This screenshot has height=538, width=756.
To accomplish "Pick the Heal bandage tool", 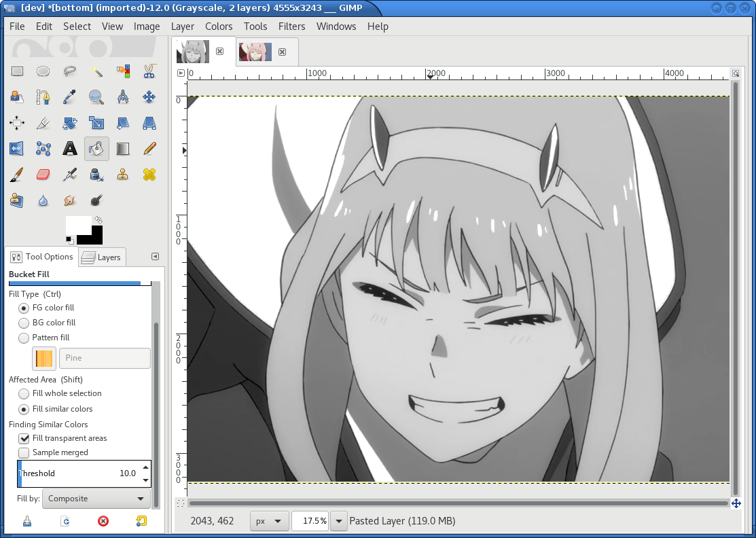I will click(x=149, y=175).
